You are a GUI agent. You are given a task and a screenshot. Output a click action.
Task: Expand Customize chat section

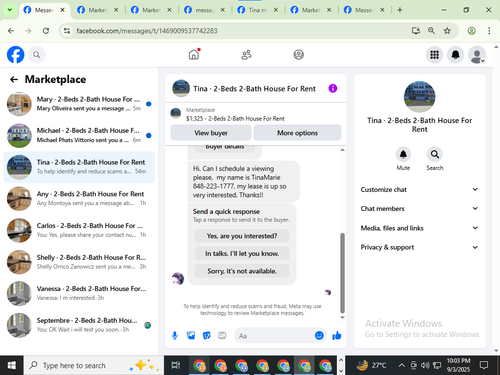pos(419,189)
